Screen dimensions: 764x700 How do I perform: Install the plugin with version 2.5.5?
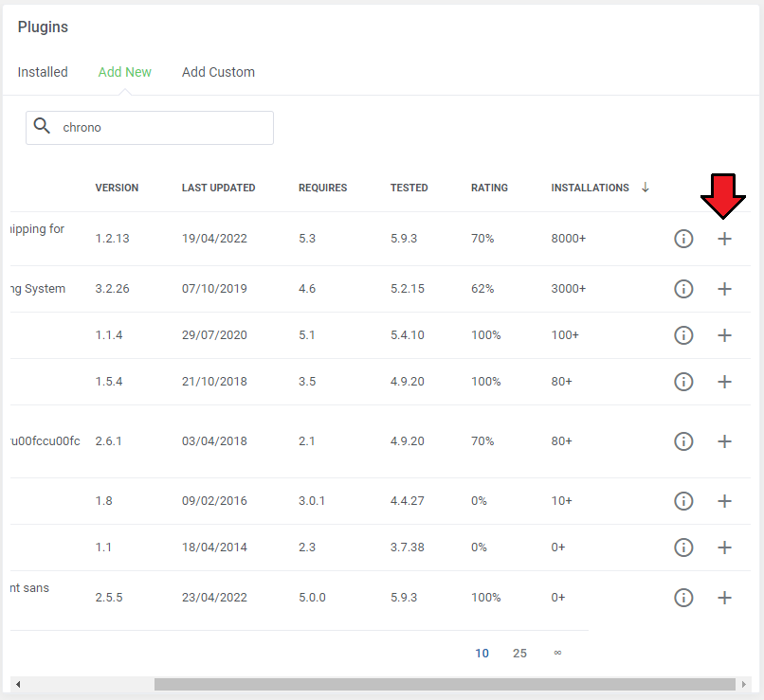724,598
